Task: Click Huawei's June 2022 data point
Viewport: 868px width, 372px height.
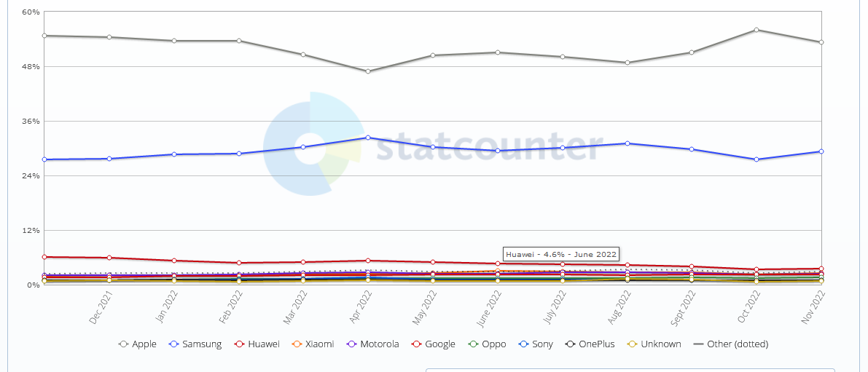Action: 498,264
